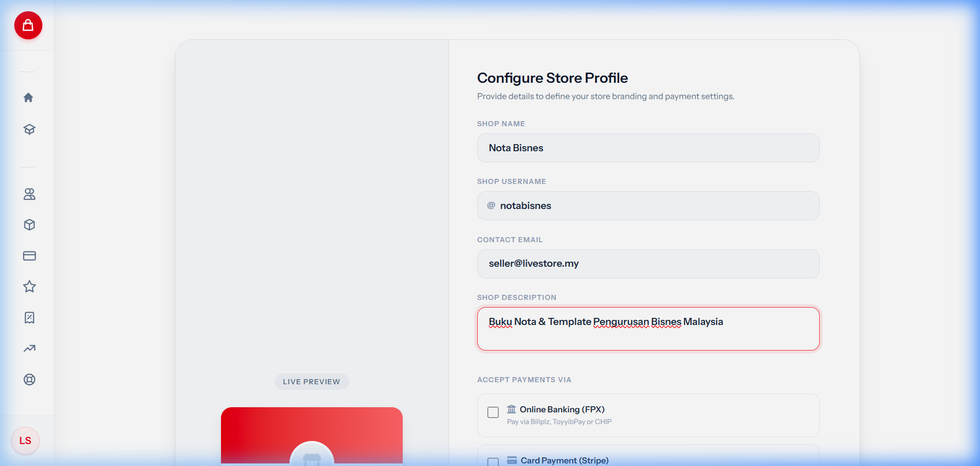This screenshot has width=980, height=466.
Task: Click the ACCEPT PAYMENTS VIA label
Action: tap(524, 380)
